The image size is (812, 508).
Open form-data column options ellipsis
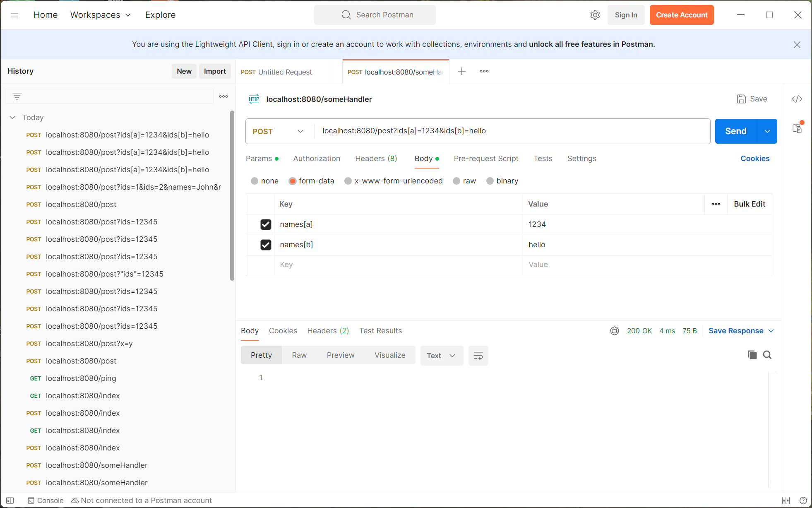coord(716,204)
